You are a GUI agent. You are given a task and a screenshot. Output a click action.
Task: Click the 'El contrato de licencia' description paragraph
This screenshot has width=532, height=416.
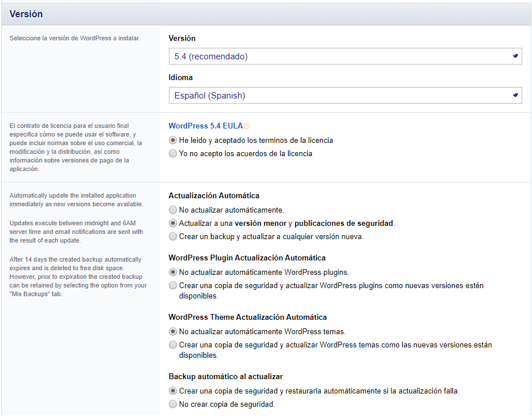pyautogui.click(x=76, y=148)
